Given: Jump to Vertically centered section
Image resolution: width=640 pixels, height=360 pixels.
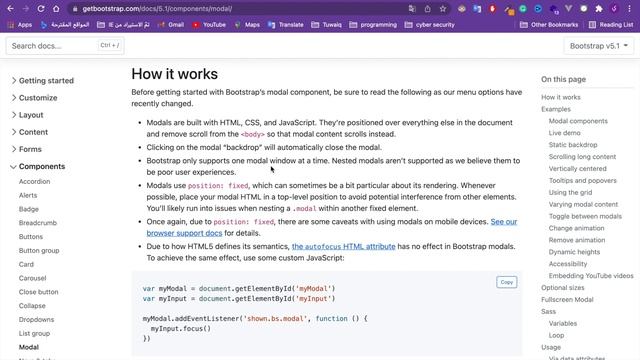Looking at the screenshot, I should (x=577, y=169).
